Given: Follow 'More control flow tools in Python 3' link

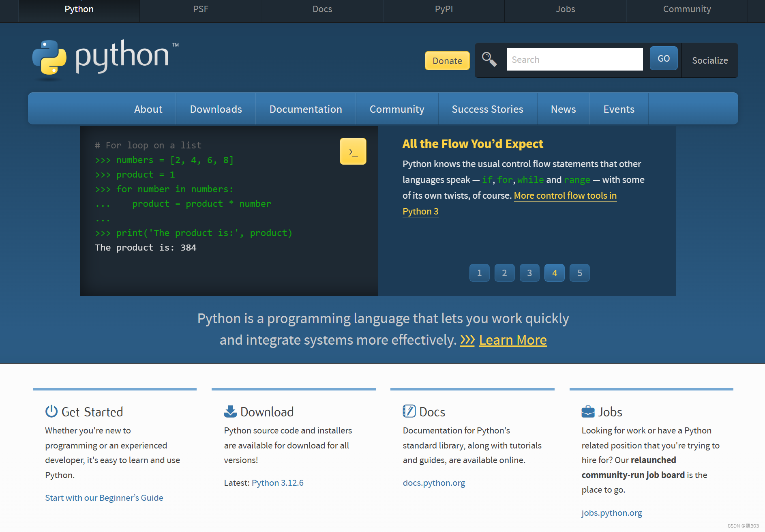Looking at the screenshot, I should click(565, 195).
